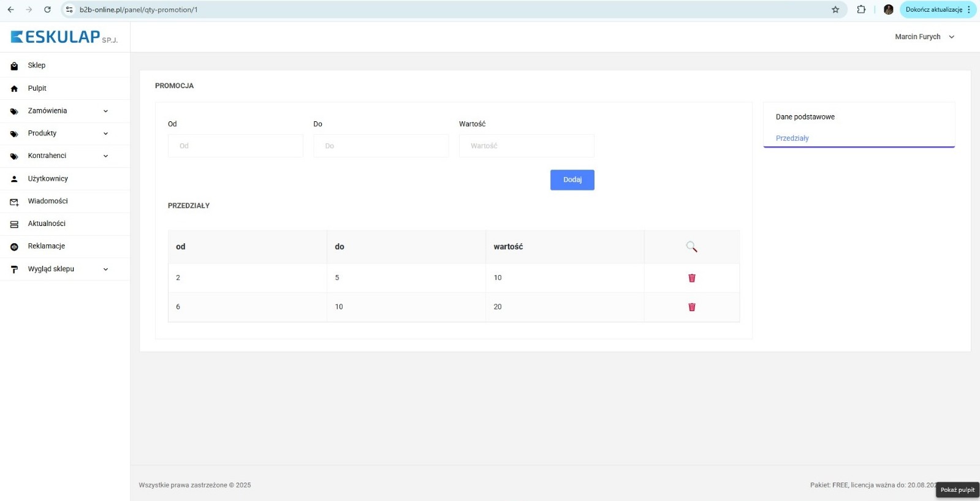The height and width of the screenshot is (501, 980).
Task: Open Reklamacje in the sidebar
Action: (x=46, y=246)
